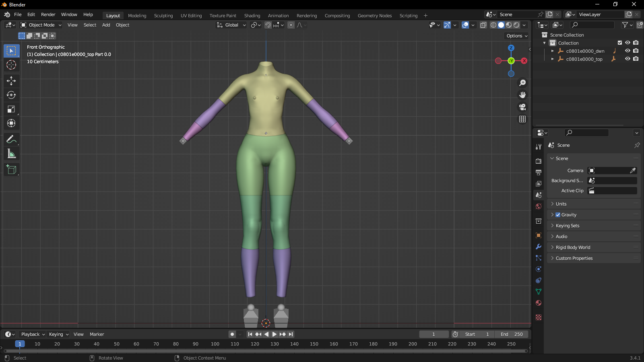Select the Scale tool
Image resolution: width=644 pixels, height=362 pixels.
(12, 109)
